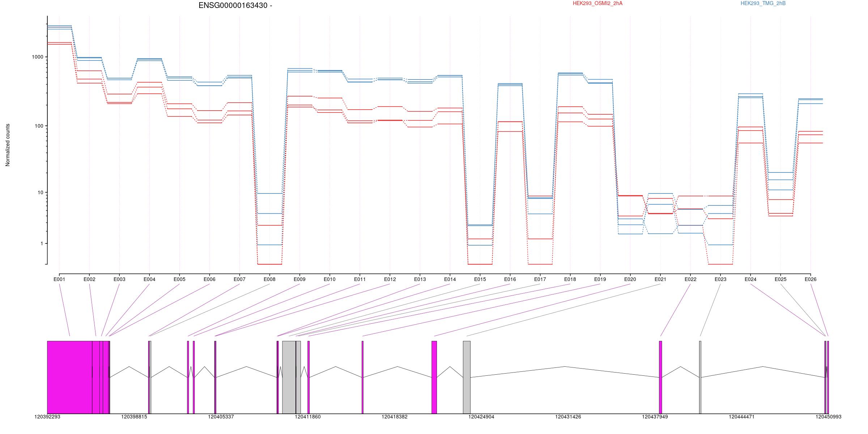Image resolution: width=868 pixels, height=434 pixels.
Task: Click exon label E005
Action: pos(179,279)
